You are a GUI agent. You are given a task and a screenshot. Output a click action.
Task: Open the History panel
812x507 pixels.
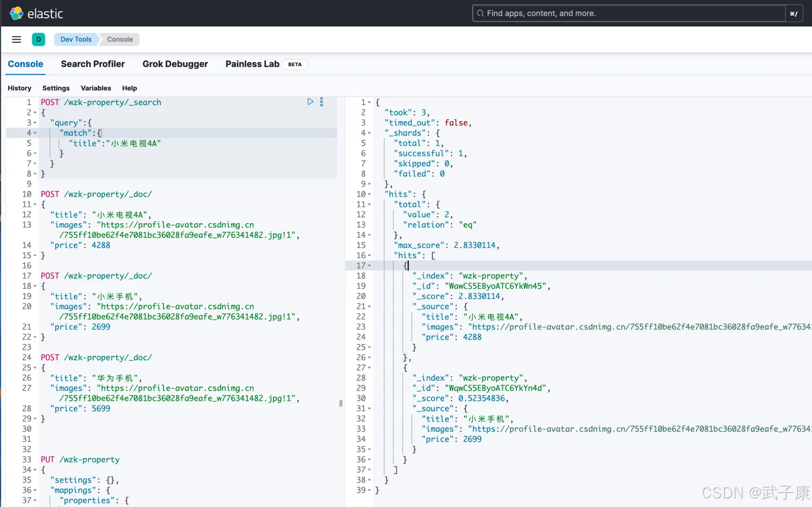19,88
